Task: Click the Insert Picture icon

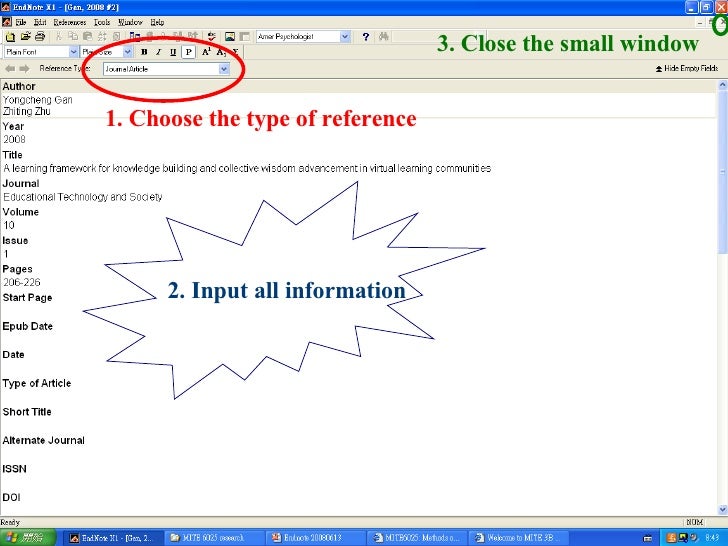Action: [230, 36]
